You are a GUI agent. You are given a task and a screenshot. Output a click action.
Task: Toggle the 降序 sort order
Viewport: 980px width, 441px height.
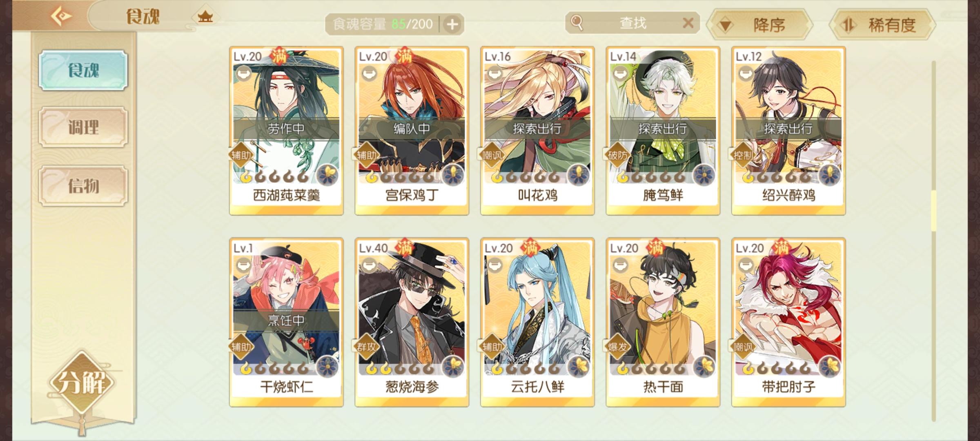pos(759,25)
